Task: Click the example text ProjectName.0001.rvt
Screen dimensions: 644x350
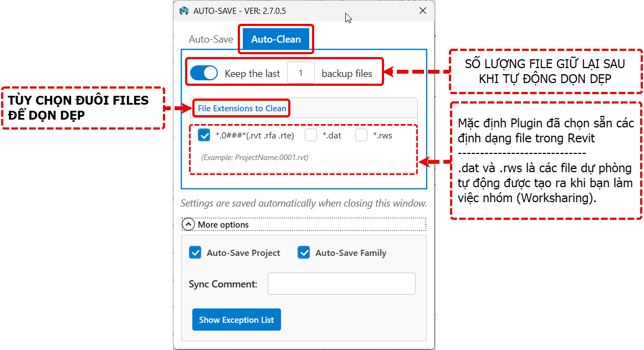Action: [x=254, y=157]
